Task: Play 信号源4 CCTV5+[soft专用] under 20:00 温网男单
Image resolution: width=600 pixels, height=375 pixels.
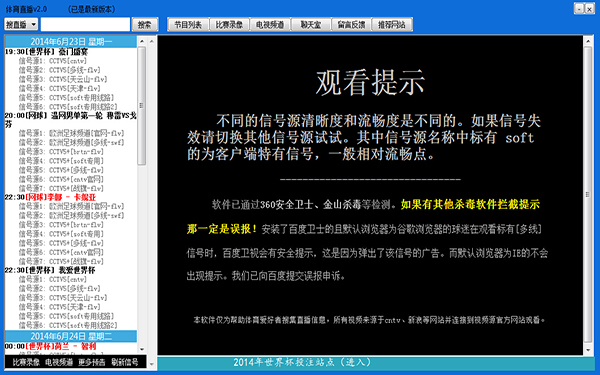Action: pos(61,161)
